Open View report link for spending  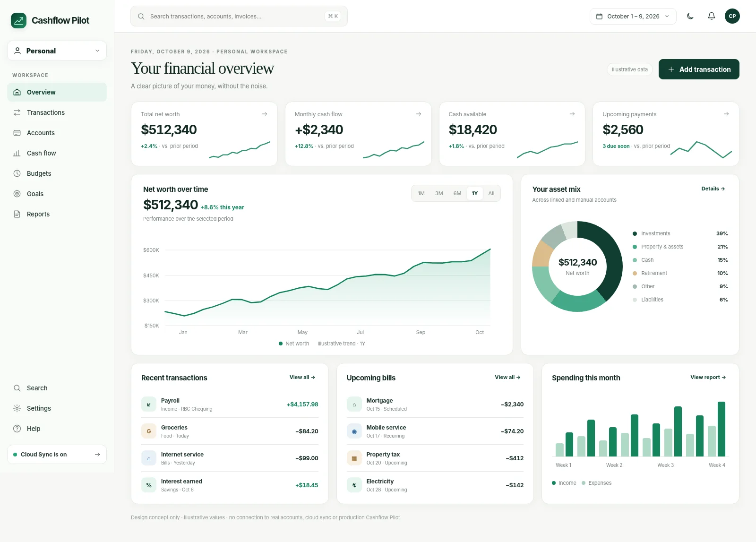708,377
